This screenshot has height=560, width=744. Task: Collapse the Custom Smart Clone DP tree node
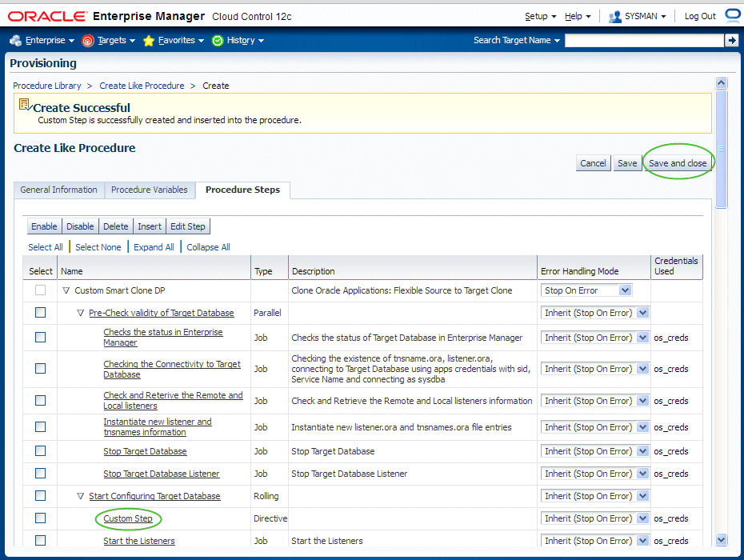tap(66, 290)
